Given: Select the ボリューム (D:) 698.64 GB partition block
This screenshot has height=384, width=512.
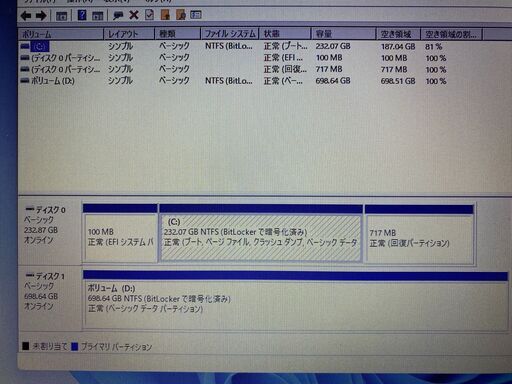Looking at the screenshot, I should 296,302.
